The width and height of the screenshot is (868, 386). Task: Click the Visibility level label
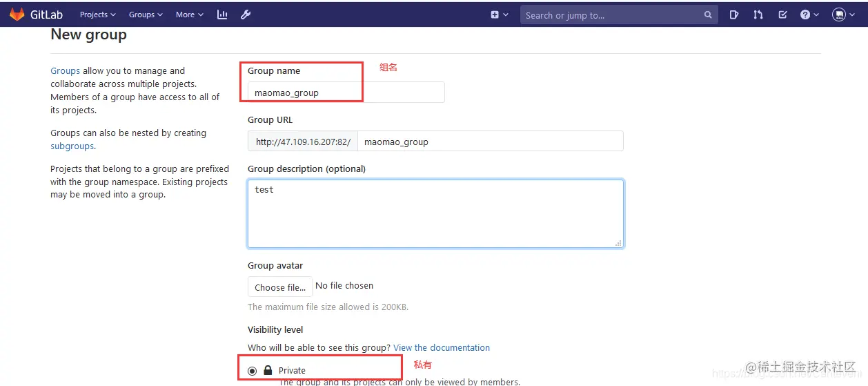275,329
